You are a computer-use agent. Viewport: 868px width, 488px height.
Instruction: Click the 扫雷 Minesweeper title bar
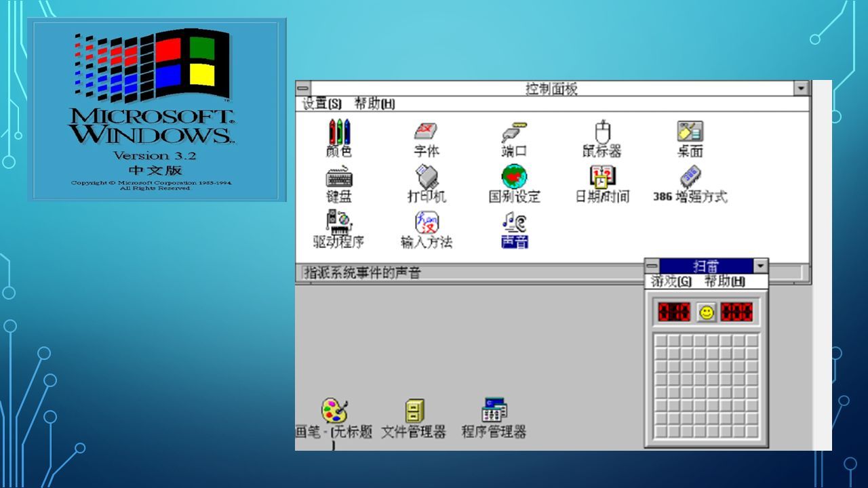click(707, 266)
